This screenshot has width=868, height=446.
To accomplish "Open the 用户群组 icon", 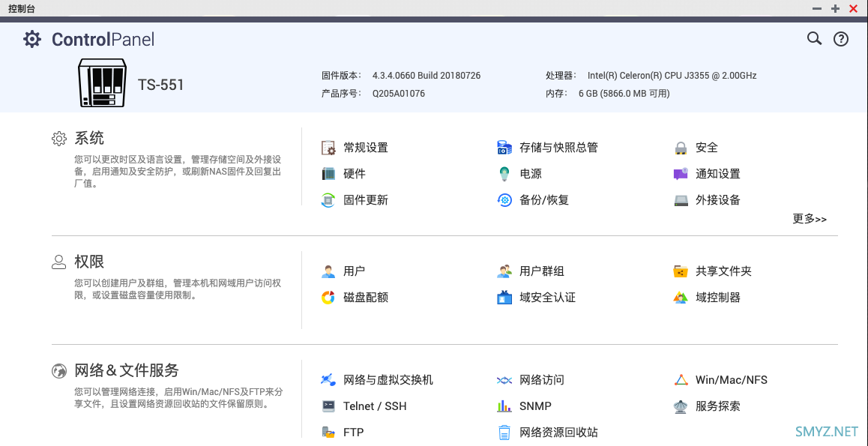I will click(504, 271).
